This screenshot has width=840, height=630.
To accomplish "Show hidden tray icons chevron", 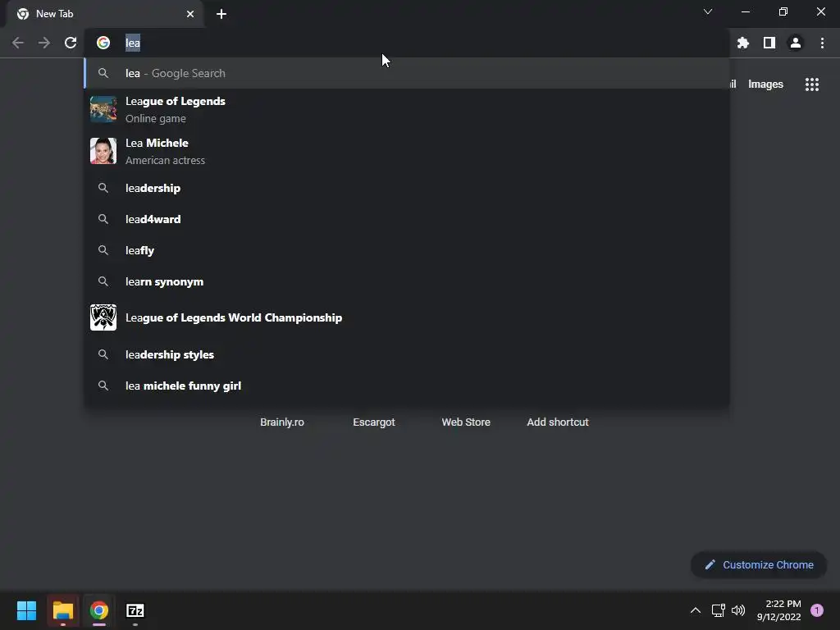I will (x=696, y=610).
